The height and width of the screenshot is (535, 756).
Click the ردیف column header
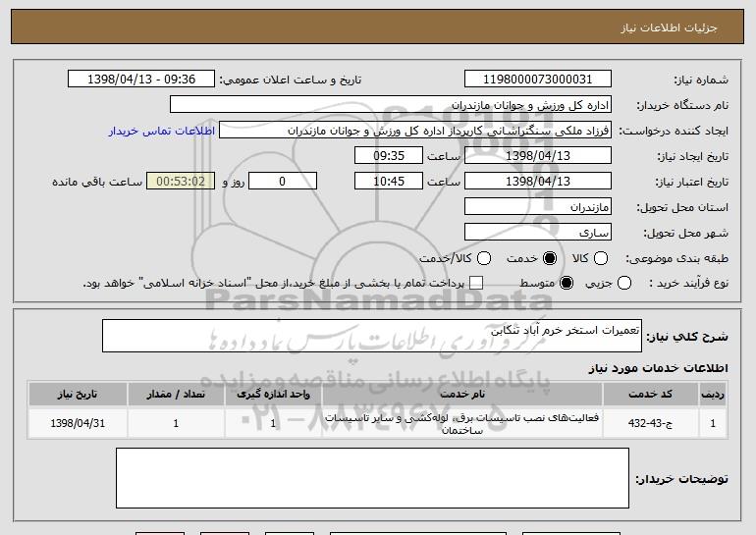pos(713,395)
